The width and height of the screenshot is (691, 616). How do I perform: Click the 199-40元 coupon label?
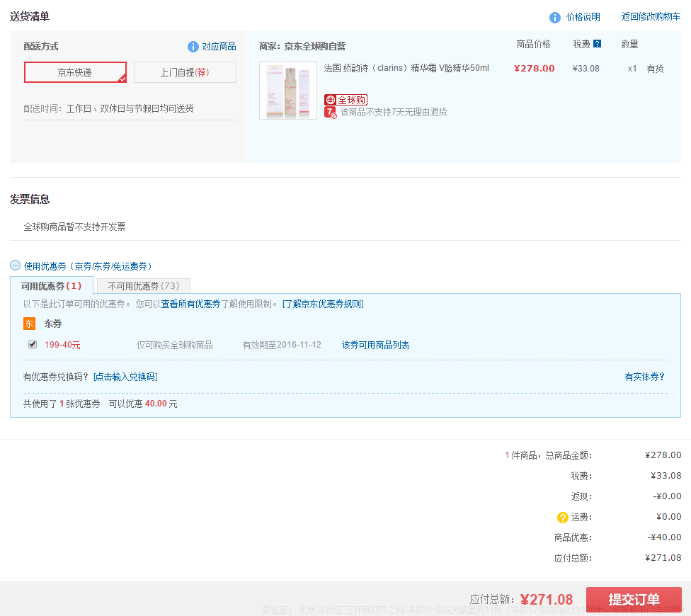(62, 345)
